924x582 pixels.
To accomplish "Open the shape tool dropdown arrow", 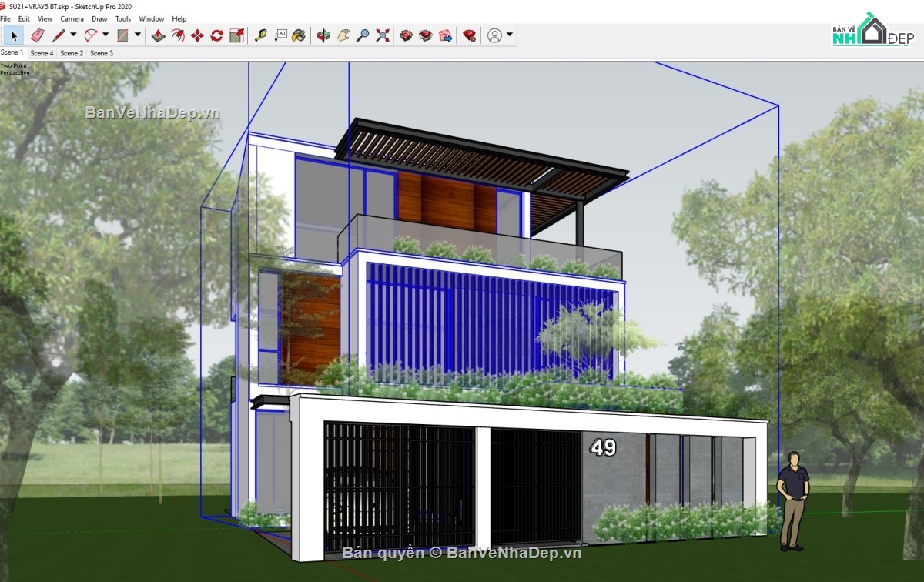I will click(137, 35).
